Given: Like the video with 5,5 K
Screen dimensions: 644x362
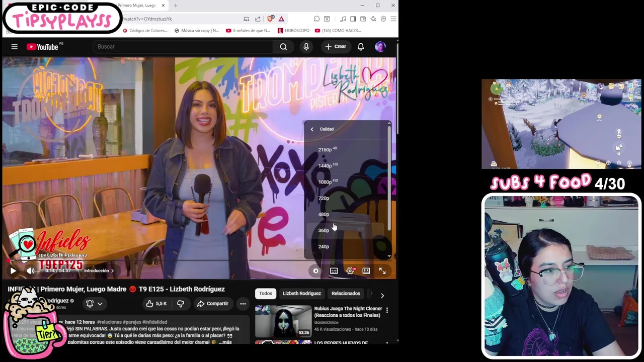Looking at the screenshot, I should pyautogui.click(x=156, y=304).
